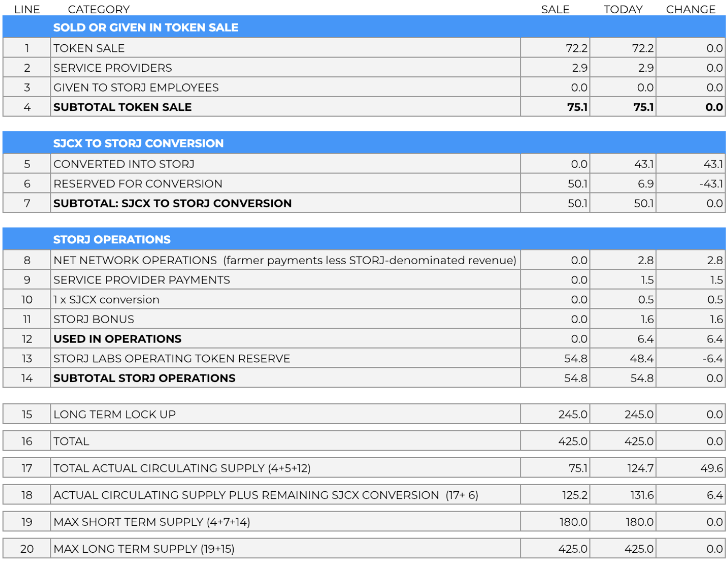Click TODAY value 54.8 for SUBTOTAL STORJ OPERATIONS
The image size is (728, 565).
tap(642, 378)
